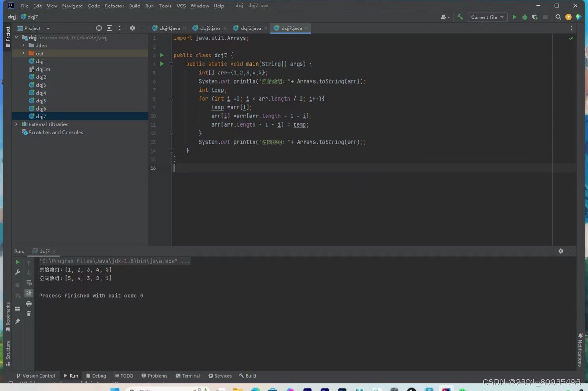
Task: Fold the main method at line 4
Action: coord(171,64)
